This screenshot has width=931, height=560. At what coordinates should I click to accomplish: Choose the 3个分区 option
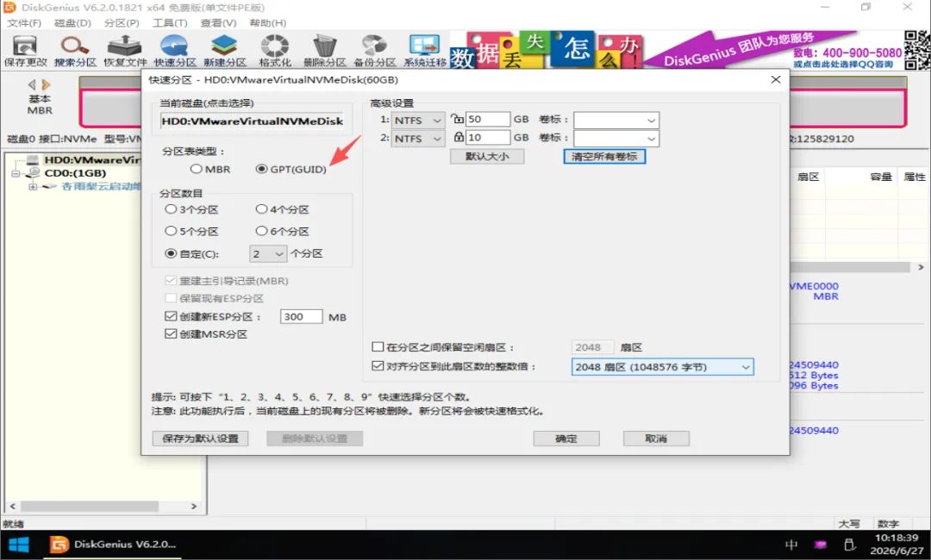(191, 209)
